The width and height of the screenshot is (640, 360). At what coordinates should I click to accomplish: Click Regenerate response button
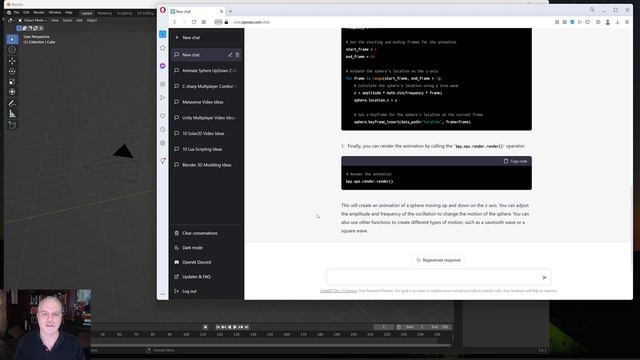coord(438,260)
